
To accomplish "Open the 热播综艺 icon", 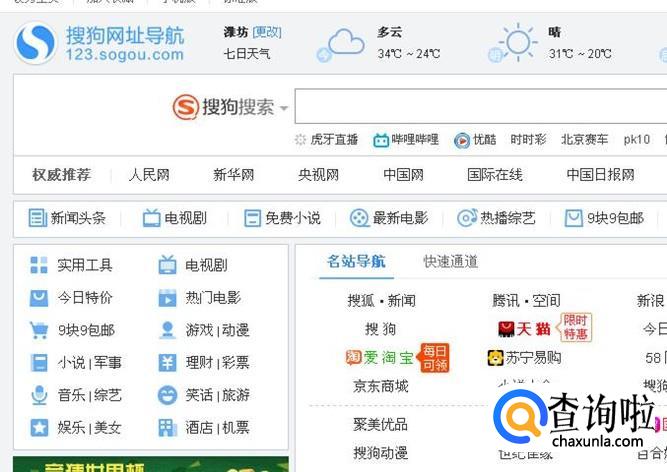I will 467,218.
